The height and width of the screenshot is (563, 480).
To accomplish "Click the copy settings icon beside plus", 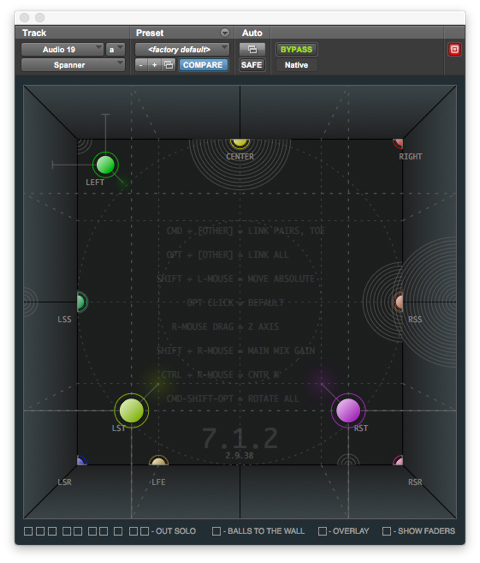I will coord(168,65).
